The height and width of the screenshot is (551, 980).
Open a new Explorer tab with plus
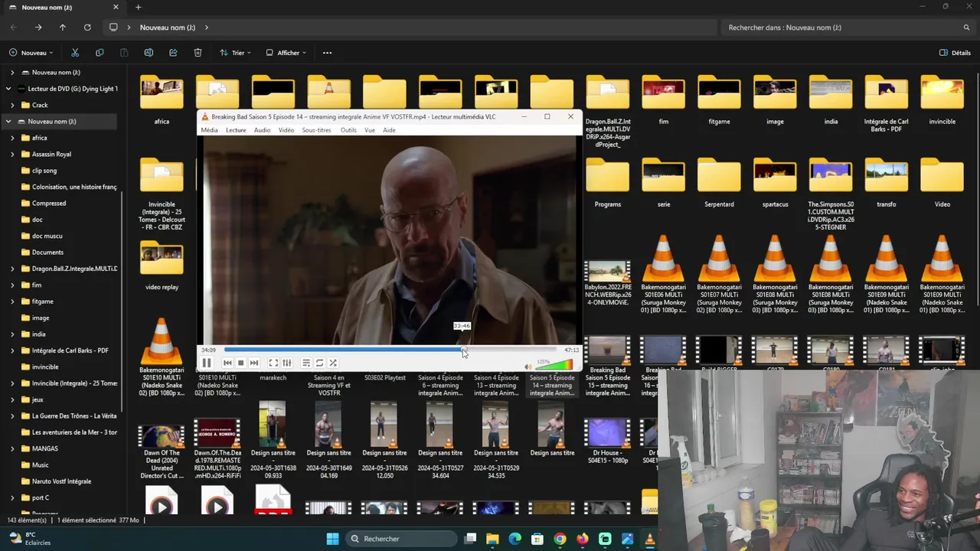coord(139,8)
